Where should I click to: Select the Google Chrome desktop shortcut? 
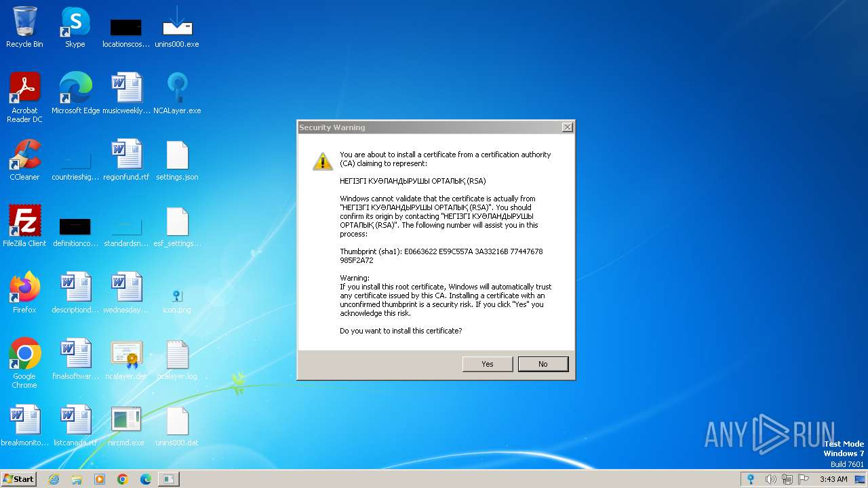(24, 363)
